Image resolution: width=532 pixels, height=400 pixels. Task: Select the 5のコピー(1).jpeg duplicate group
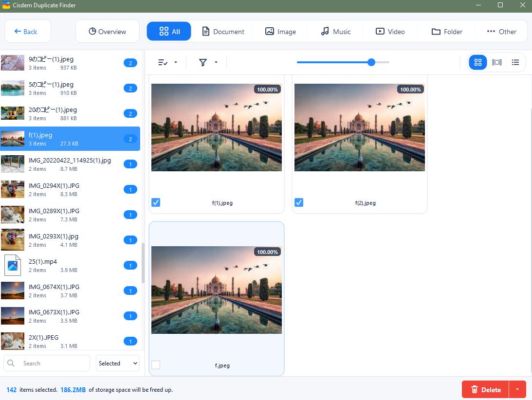point(70,88)
